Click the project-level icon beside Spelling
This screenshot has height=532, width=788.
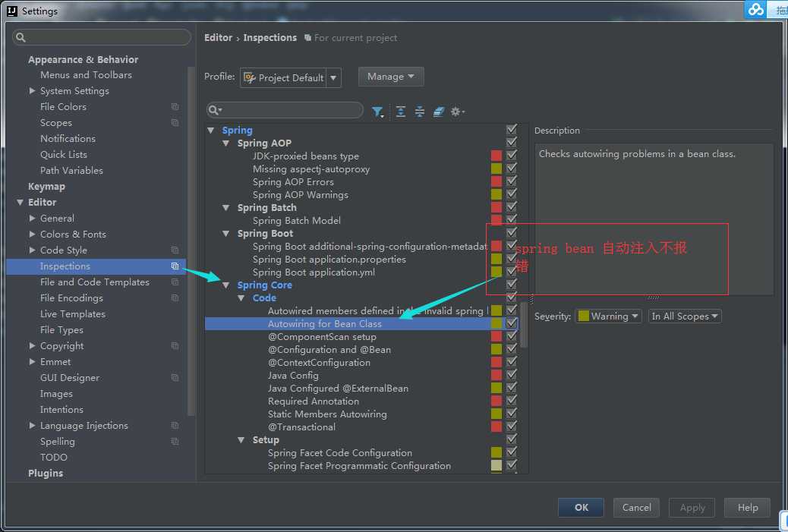tap(175, 441)
